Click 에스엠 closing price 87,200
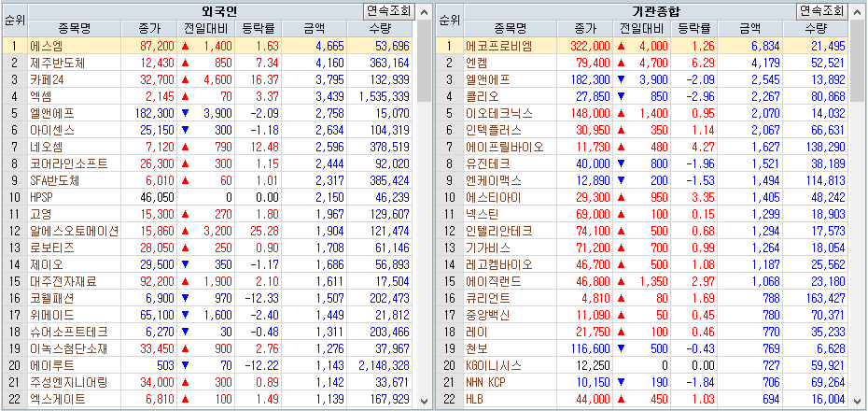Image resolution: width=868 pixels, height=411 pixels. pos(156,46)
